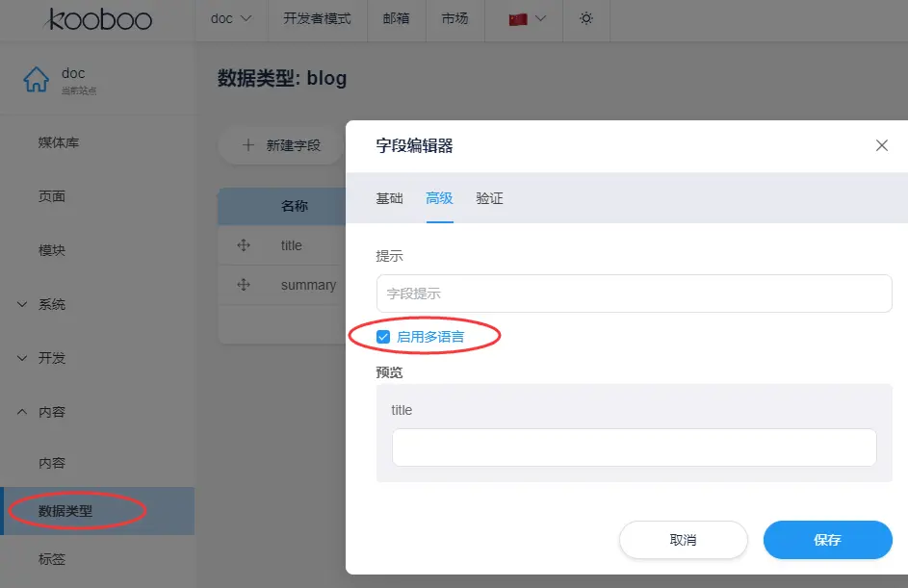Click the drag handle for summary row
The width and height of the screenshot is (908, 588).
[x=244, y=285]
